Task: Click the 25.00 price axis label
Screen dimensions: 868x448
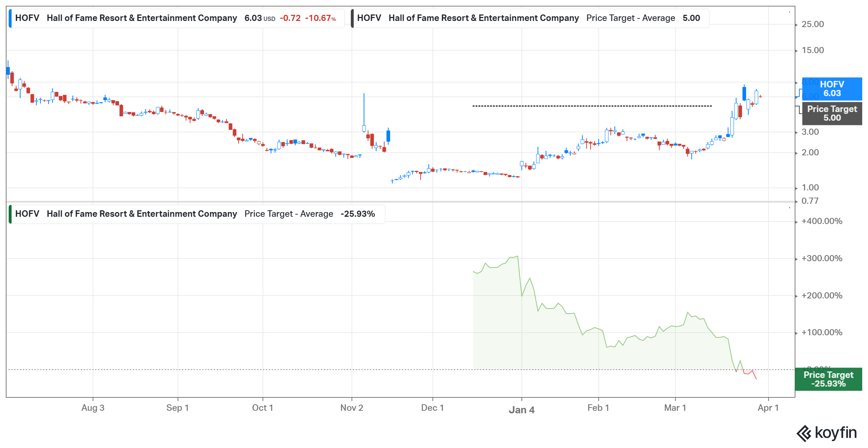Action: pyautogui.click(x=813, y=24)
